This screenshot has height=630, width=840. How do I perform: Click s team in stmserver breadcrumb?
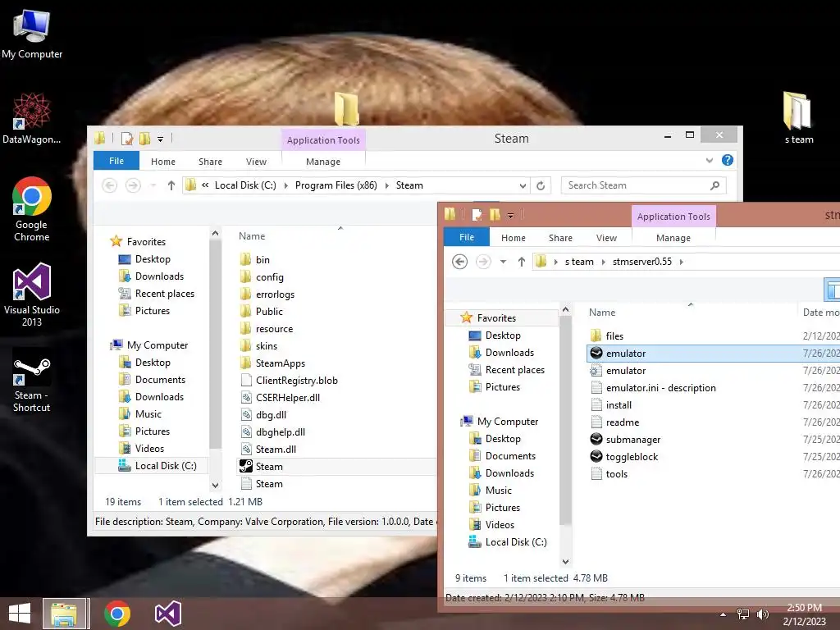(x=579, y=262)
